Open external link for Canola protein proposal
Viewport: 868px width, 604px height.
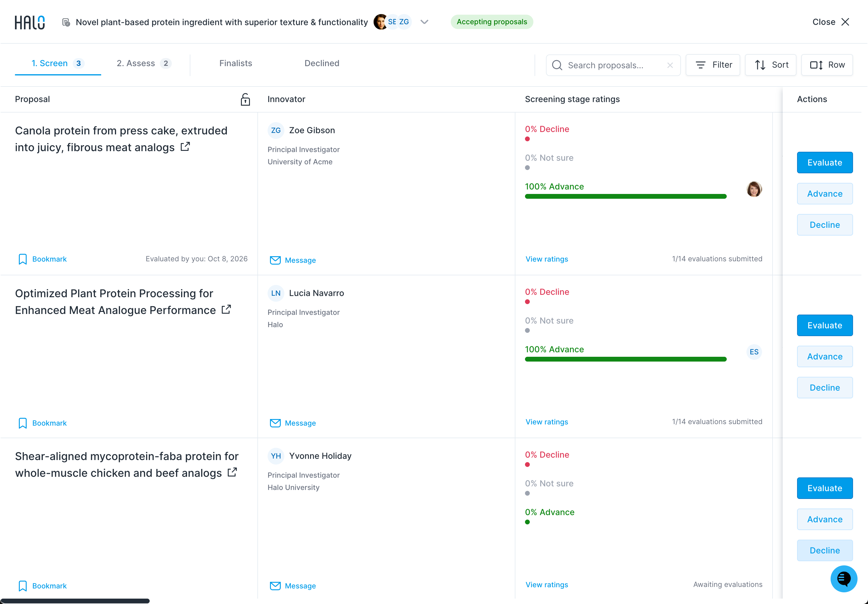(185, 147)
